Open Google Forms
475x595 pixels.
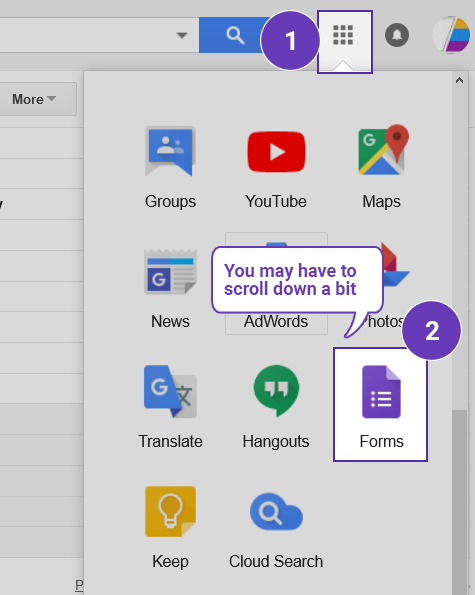[381, 405]
